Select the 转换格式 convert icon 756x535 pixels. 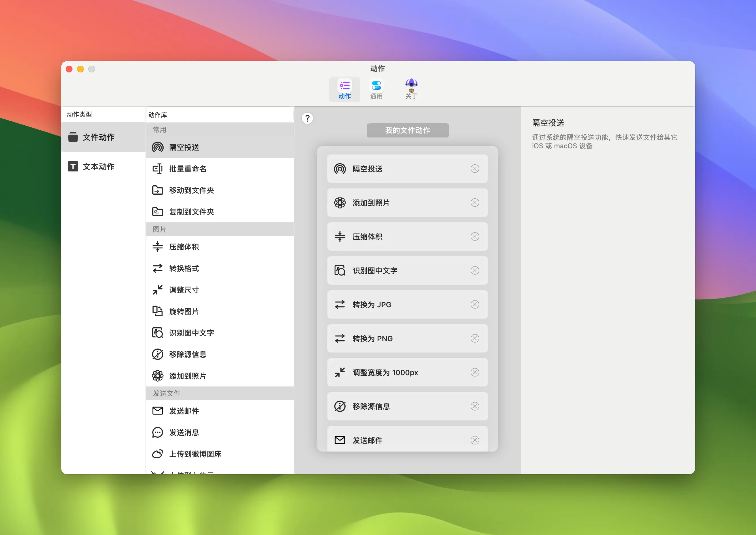click(158, 268)
